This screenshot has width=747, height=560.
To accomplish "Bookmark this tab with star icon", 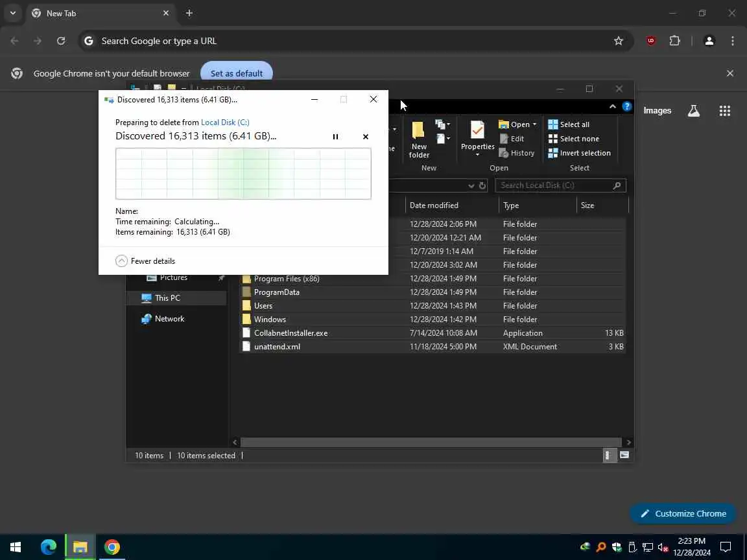I will click(x=619, y=41).
